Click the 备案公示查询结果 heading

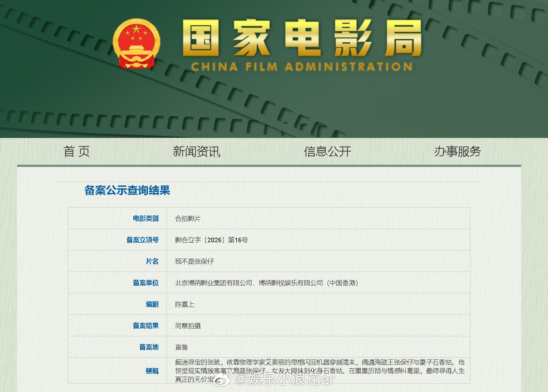click(x=127, y=190)
